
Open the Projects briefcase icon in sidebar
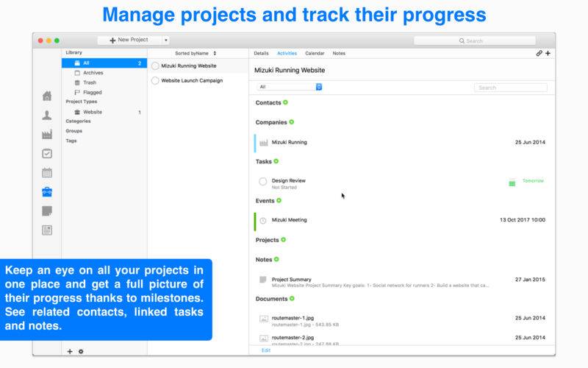coord(47,192)
